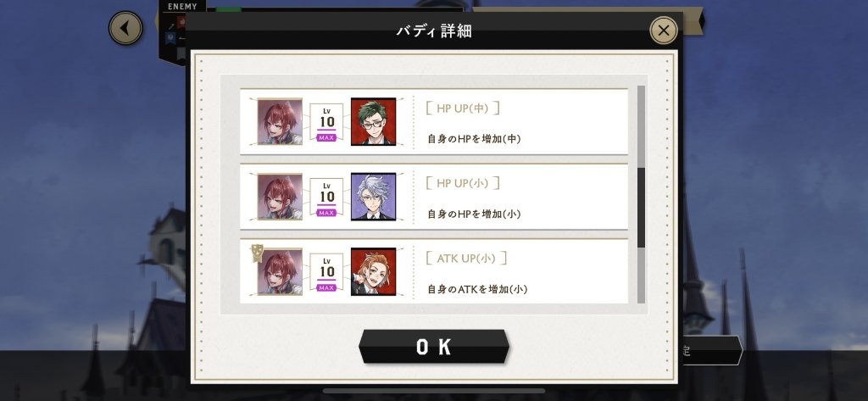Select silver-haired glasses buddy portrait

click(374, 197)
